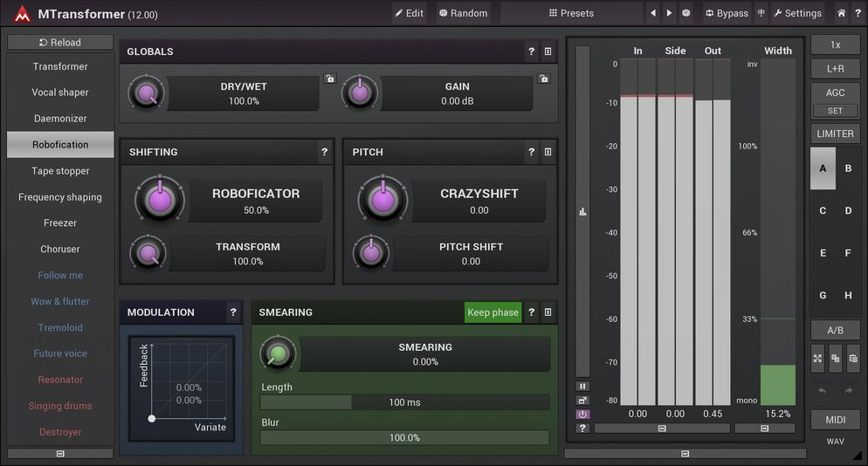Click the AGC SET button

[x=836, y=111]
